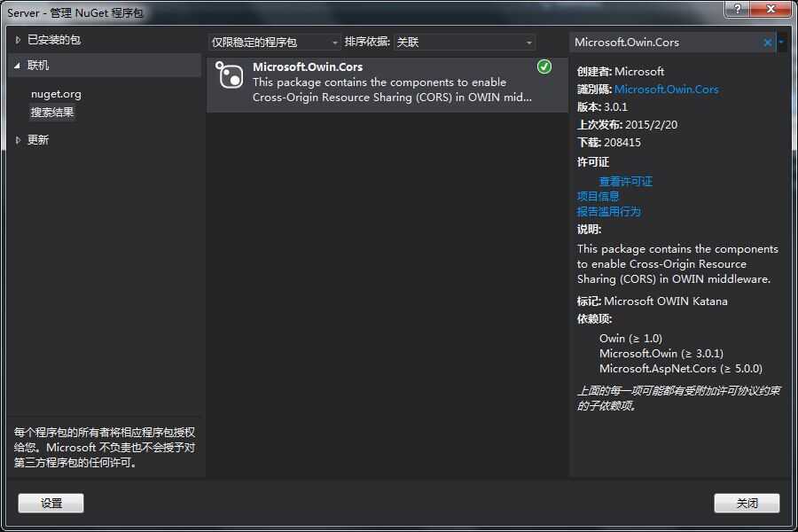This screenshot has height=532, width=798.
Task: Click the version 3.0.1 text
Action: click(x=615, y=107)
